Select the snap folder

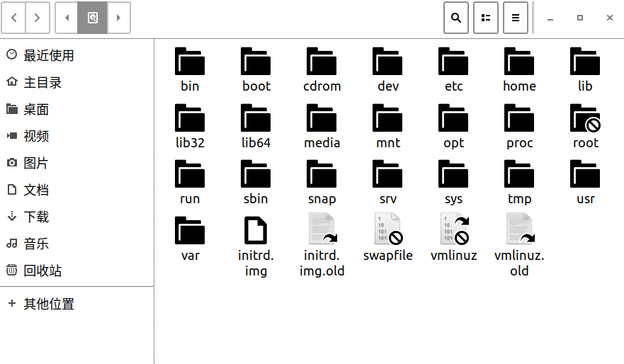(322, 182)
